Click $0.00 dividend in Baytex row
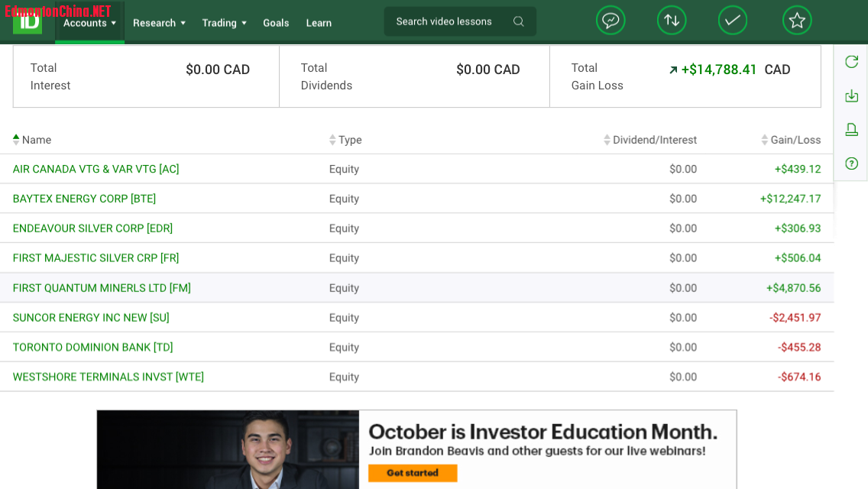868x489 pixels. pos(683,198)
